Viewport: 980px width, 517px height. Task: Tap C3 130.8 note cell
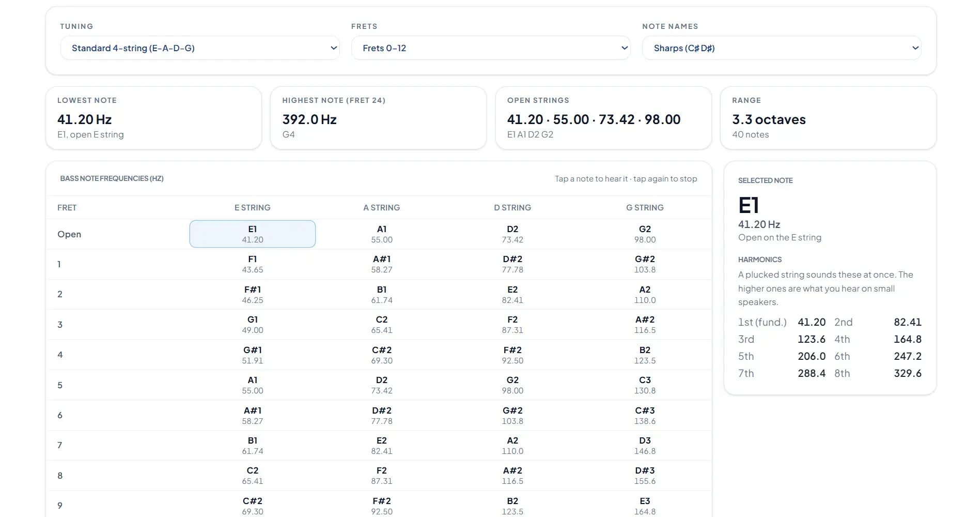coord(645,385)
